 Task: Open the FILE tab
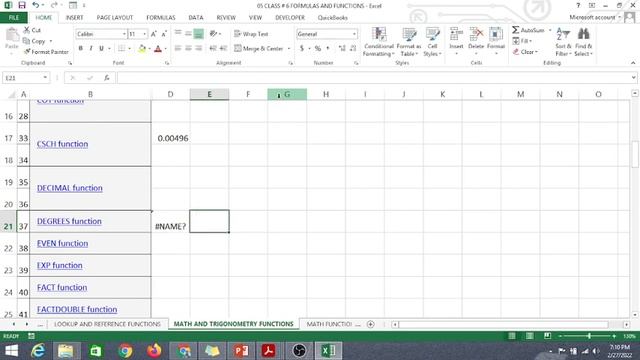(x=14, y=18)
